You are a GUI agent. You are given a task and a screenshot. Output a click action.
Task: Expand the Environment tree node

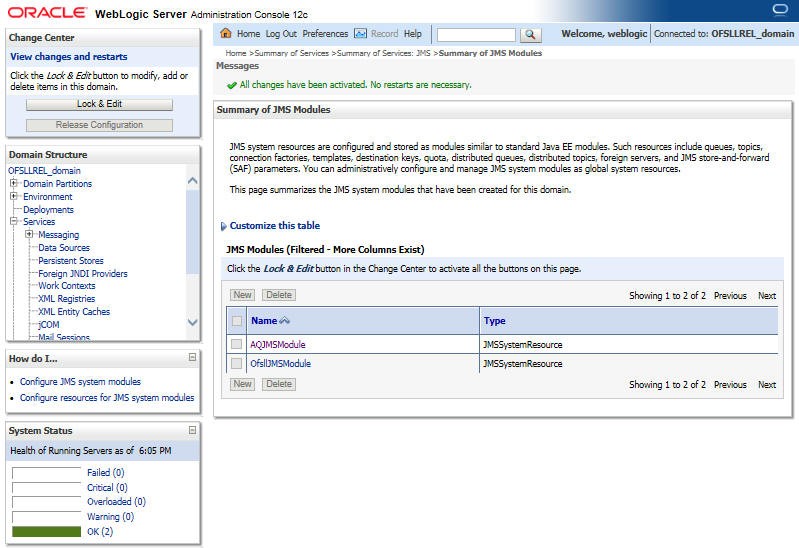click(x=14, y=196)
